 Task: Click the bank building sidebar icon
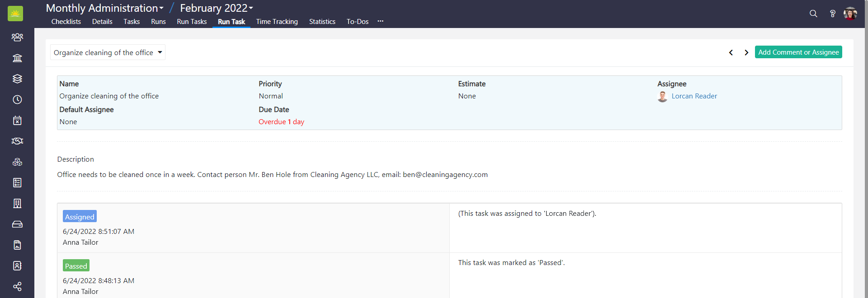click(x=17, y=58)
